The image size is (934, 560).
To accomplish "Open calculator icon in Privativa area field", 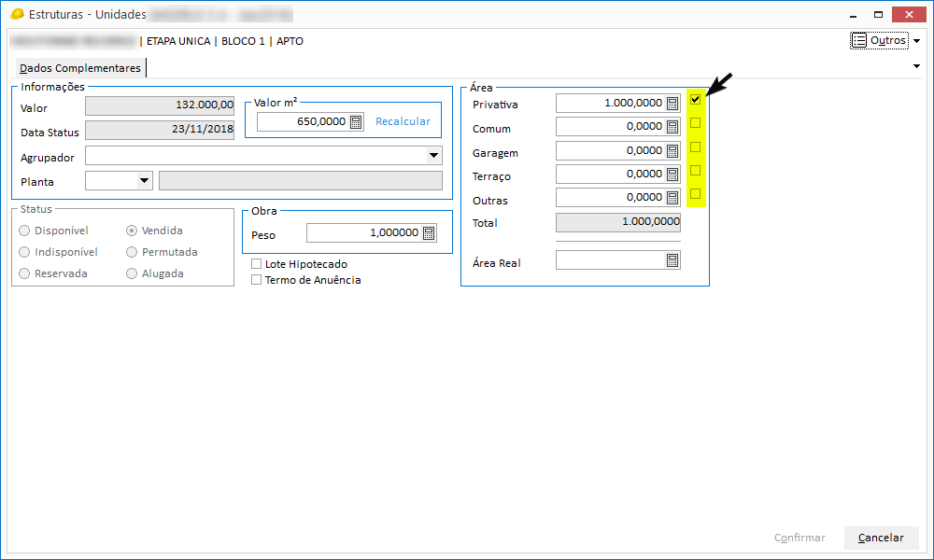I will 672,103.
